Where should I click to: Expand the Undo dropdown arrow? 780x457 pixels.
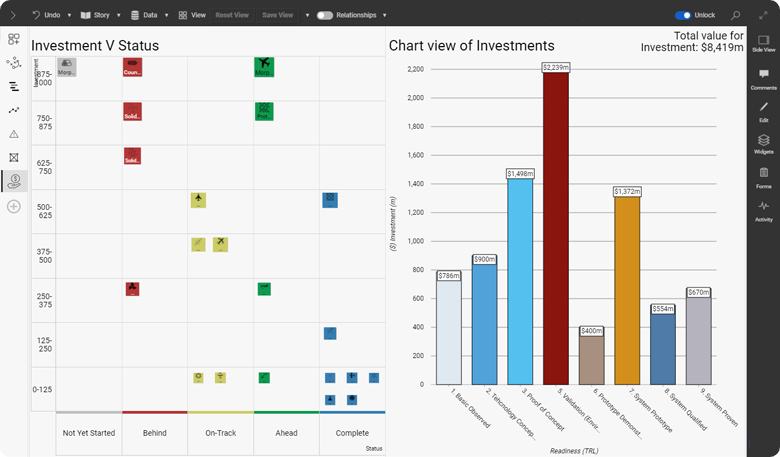pos(69,16)
